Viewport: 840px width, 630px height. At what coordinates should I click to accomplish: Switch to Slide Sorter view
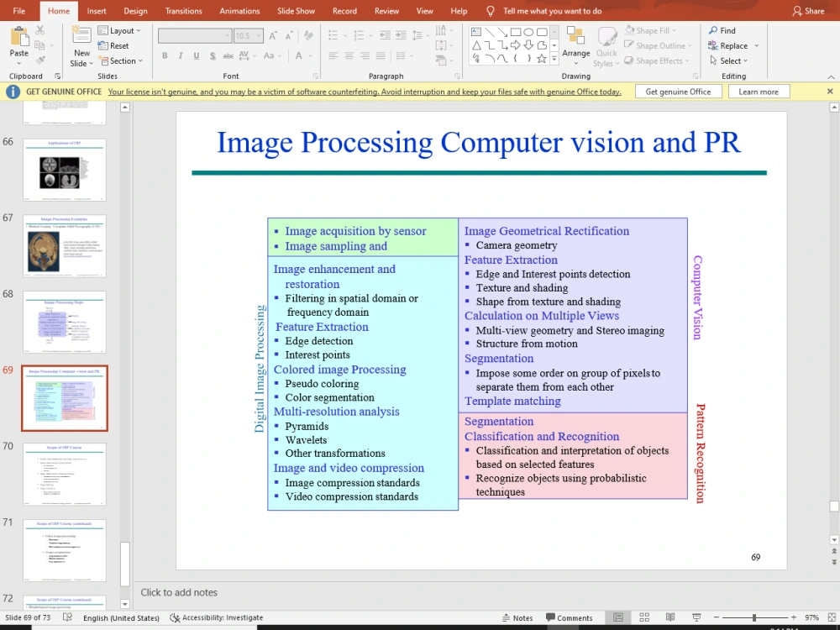click(x=644, y=617)
